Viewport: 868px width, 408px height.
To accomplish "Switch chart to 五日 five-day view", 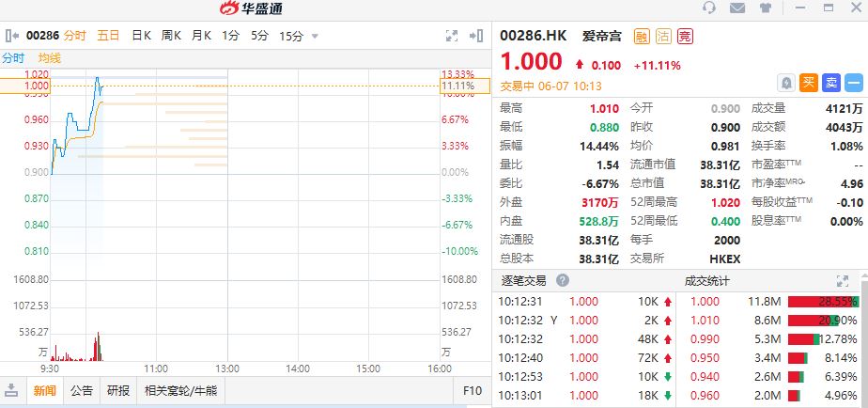I will 109,36.
